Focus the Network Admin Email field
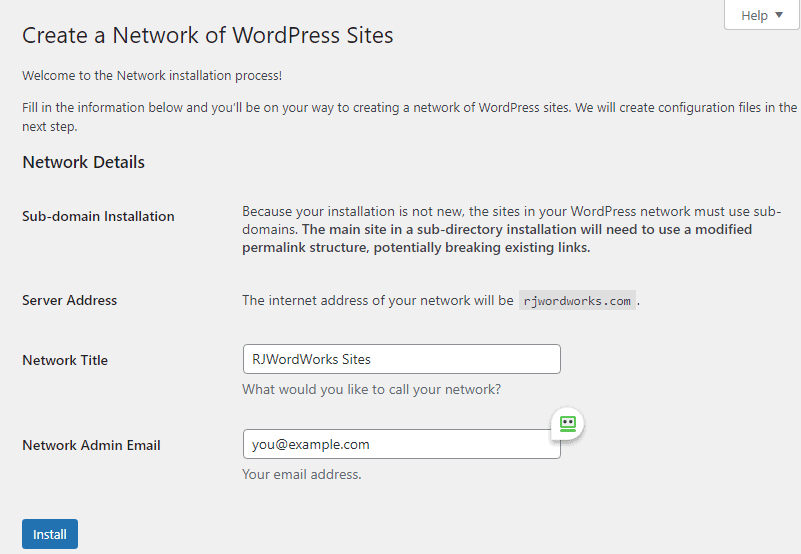 pyautogui.click(x=402, y=444)
